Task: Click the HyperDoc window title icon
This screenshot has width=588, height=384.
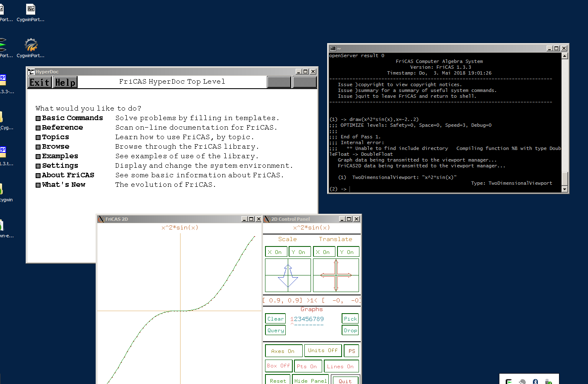Action: click(x=31, y=72)
